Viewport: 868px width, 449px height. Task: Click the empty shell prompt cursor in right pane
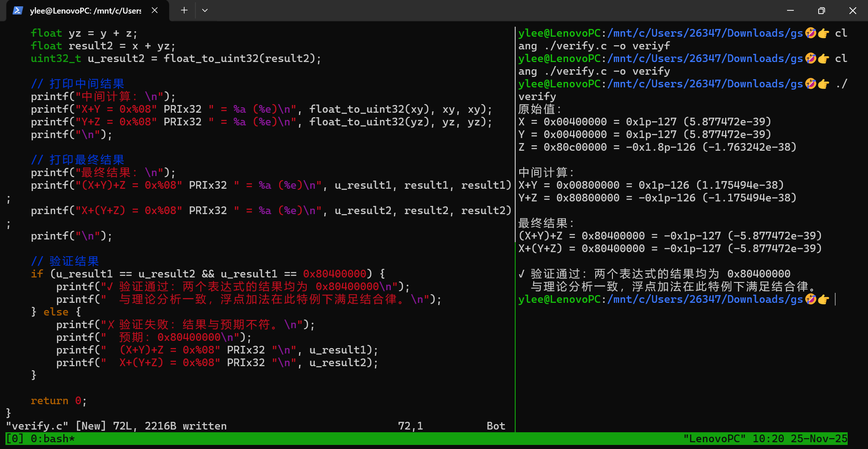click(x=835, y=299)
